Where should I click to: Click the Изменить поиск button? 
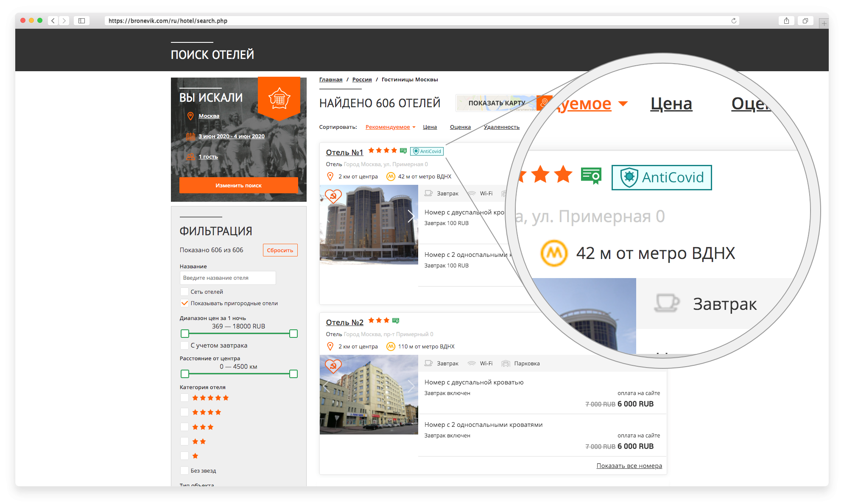pyautogui.click(x=239, y=185)
